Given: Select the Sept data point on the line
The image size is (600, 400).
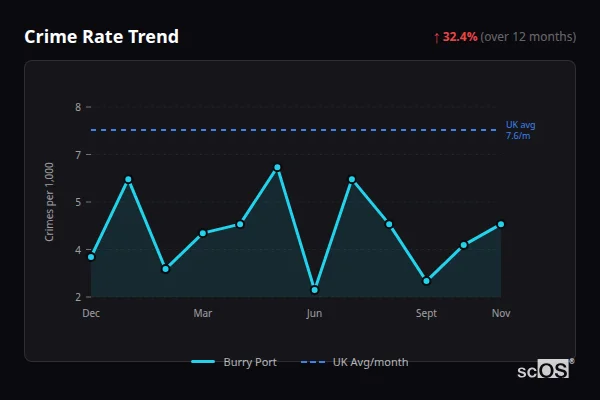Looking at the screenshot, I should (x=426, y=281).
